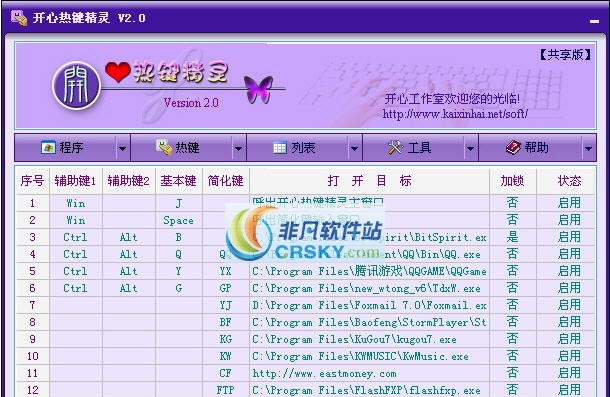Click the 列表 table icon
This screenshot has height=397, width=610.
[x=280, y=148]
